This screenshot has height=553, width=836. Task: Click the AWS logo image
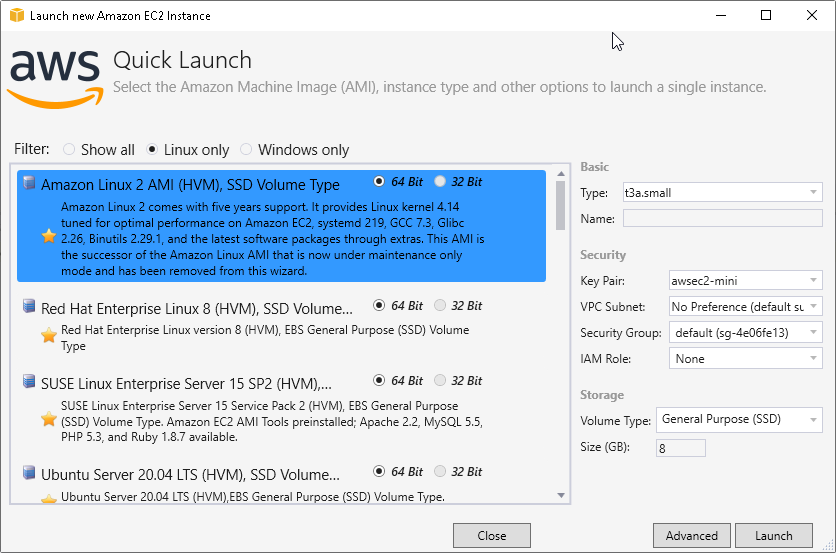(55, 79)
